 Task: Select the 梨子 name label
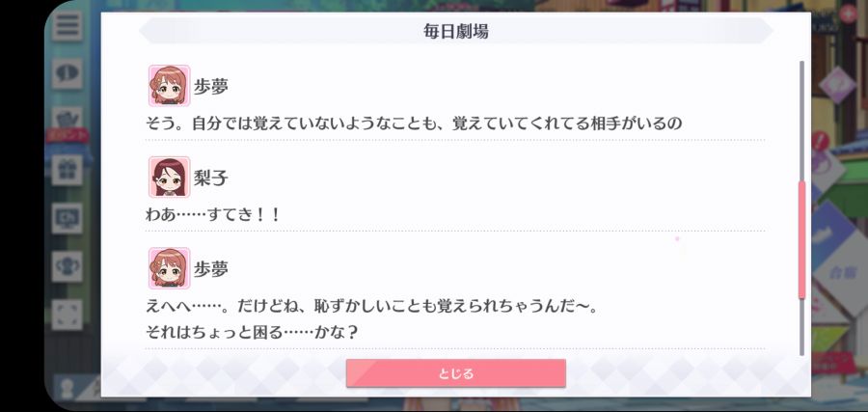click(x=211, y=178)
